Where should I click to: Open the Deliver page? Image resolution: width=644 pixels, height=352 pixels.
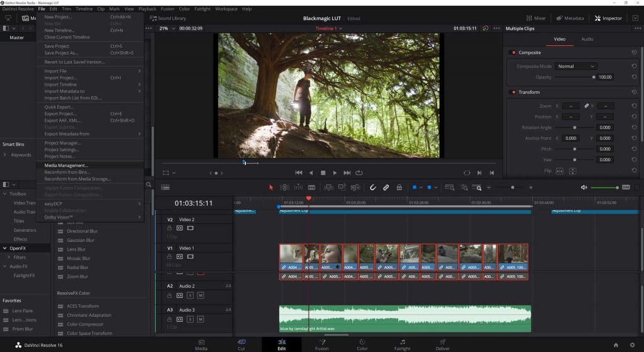(442, 345)
